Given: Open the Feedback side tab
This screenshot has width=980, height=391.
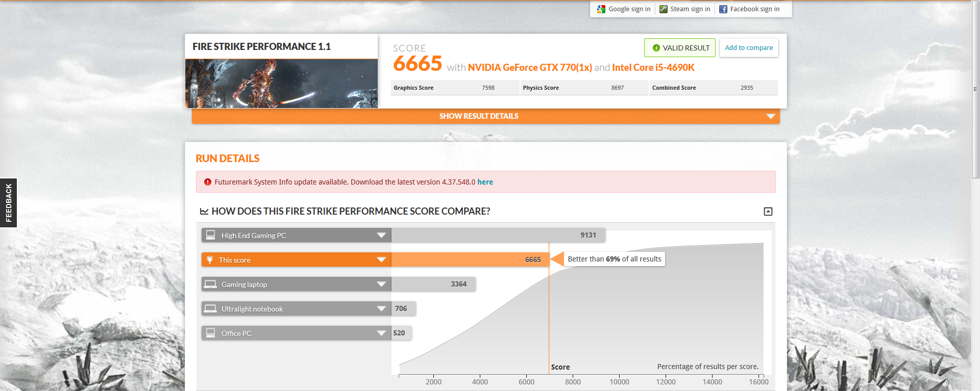Looking at the screenshot, I should click(8, 203).
